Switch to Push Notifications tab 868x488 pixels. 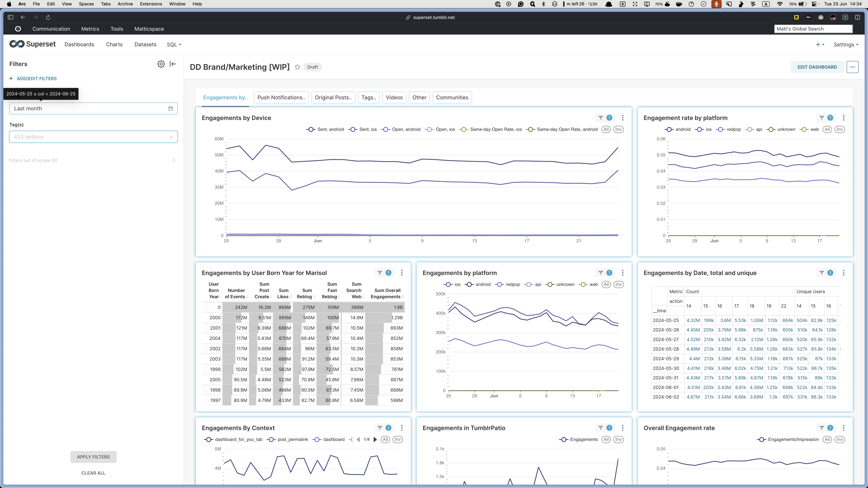click(x=281, y=97)
